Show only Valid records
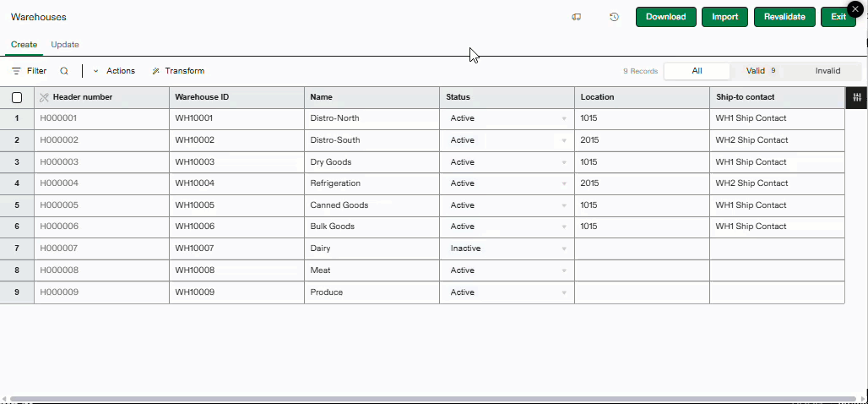868x404 pixels. pos(760,71)
